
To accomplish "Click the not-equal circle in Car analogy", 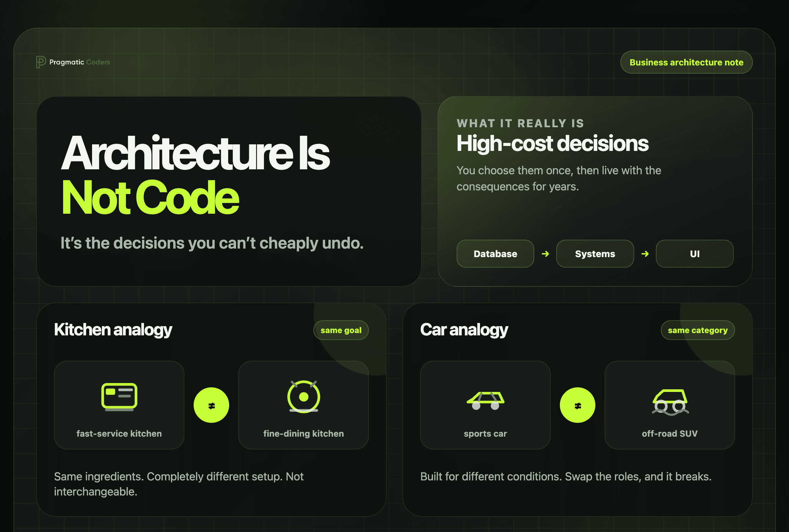I will 577,405.
